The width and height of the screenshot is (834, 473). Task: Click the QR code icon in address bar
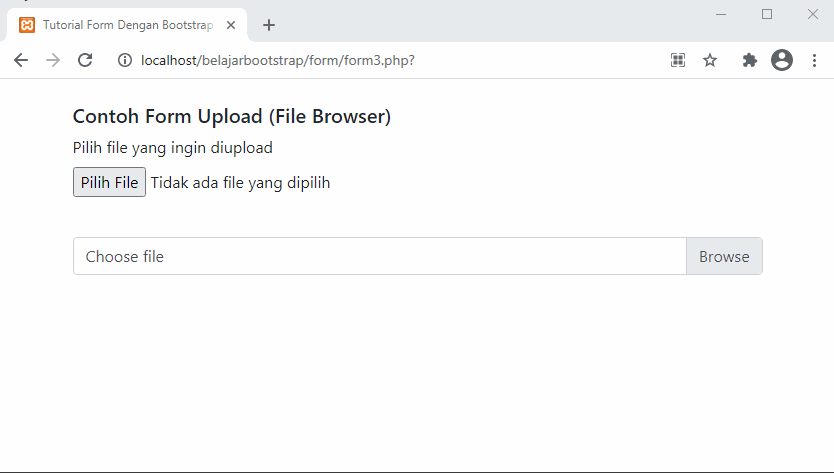pos(678,60)
